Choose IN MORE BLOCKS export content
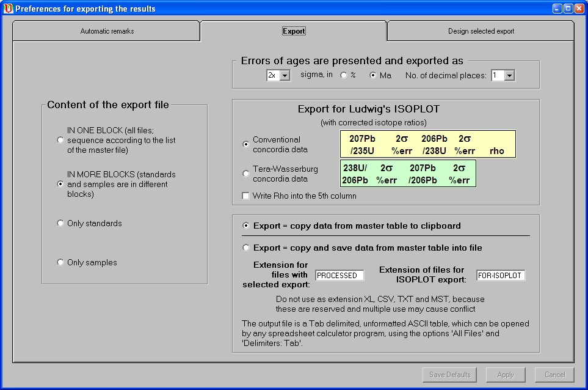The height and width of the screenshot is (390, 588). pyautogui.click(x=60, y=184)
